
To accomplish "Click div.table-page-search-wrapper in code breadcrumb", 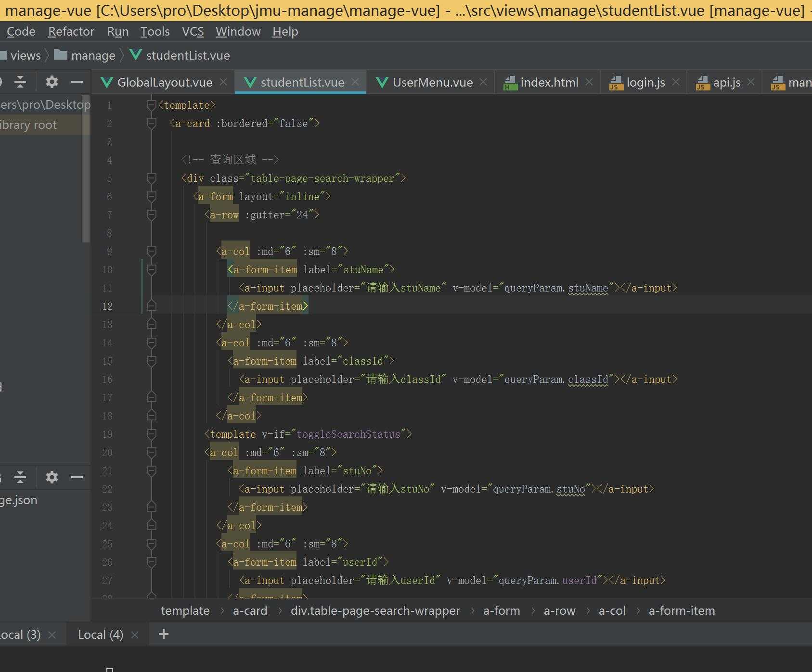I will (375, 610).
